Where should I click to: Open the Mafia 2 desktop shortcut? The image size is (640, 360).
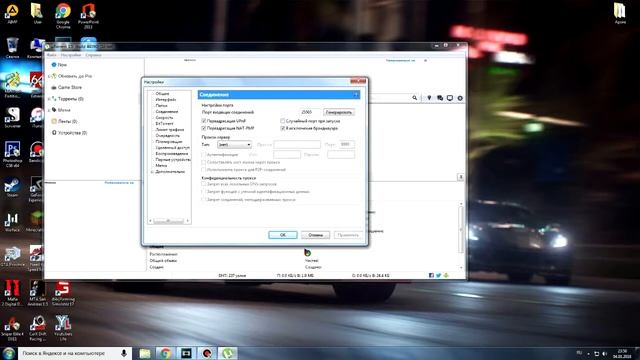tap(12, 293)
